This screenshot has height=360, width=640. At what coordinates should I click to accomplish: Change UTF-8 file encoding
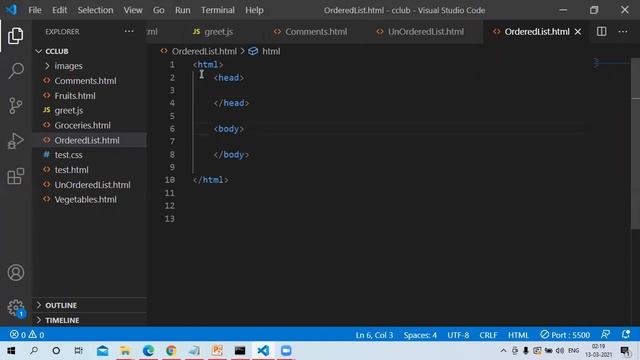tap(458, 335)
